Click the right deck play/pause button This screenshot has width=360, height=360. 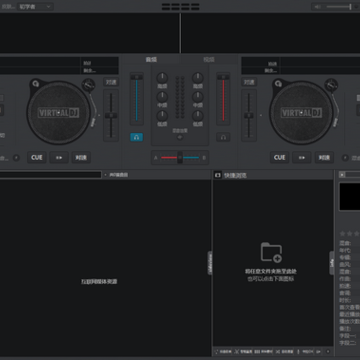(x=302, y=157)
